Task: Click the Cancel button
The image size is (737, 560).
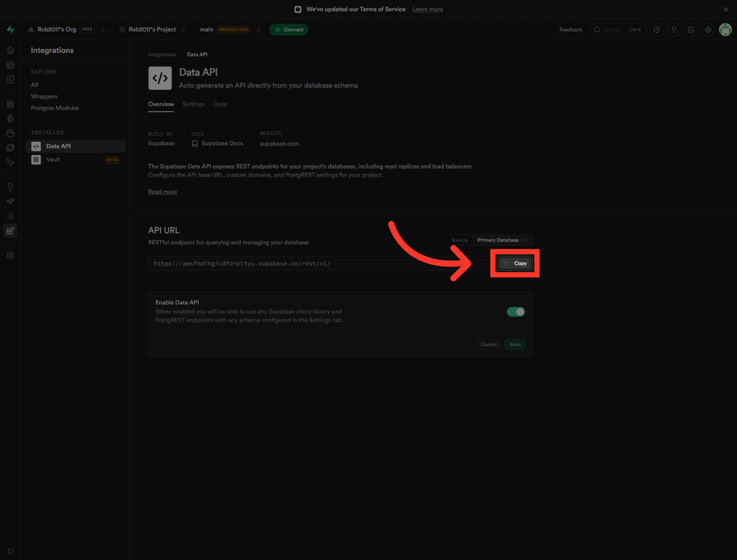Action: point(489,344)
